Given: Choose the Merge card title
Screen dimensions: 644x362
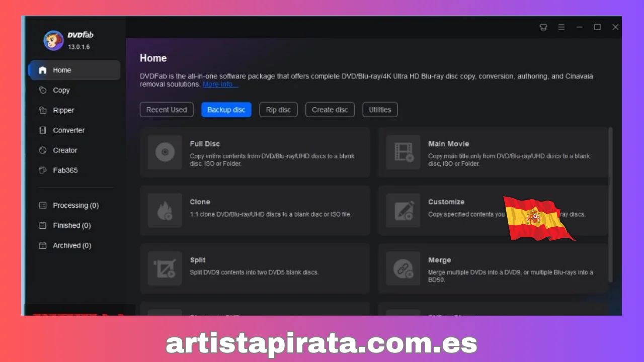Looking at the screenshot, I should [x=439, y=260].
